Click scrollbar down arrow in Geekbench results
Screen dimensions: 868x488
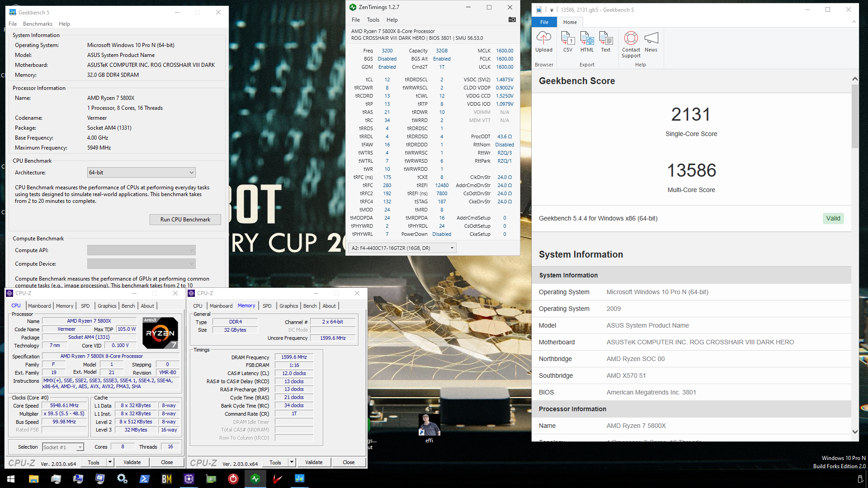coord(854,432)
